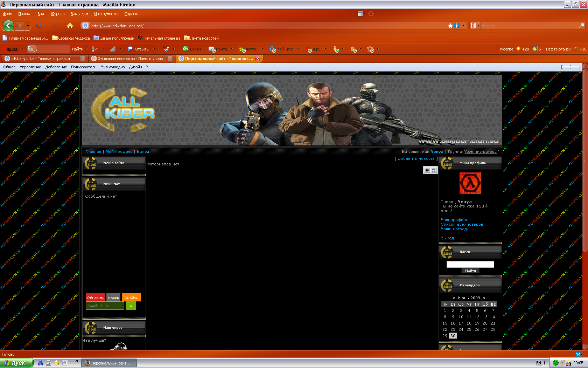Click the pencil highlighter icon in Yandex bar
588x368 pixels.
point(94,49)
